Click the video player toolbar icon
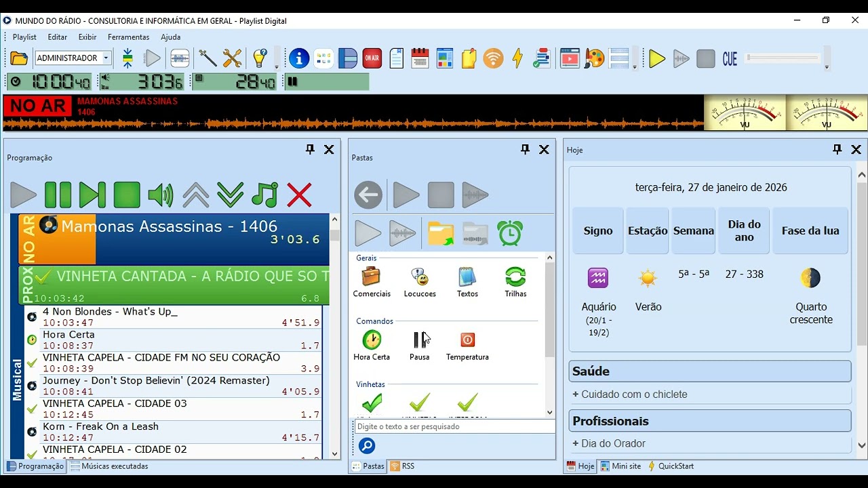This screenshot has width=868, height=488. click(570, 58)
